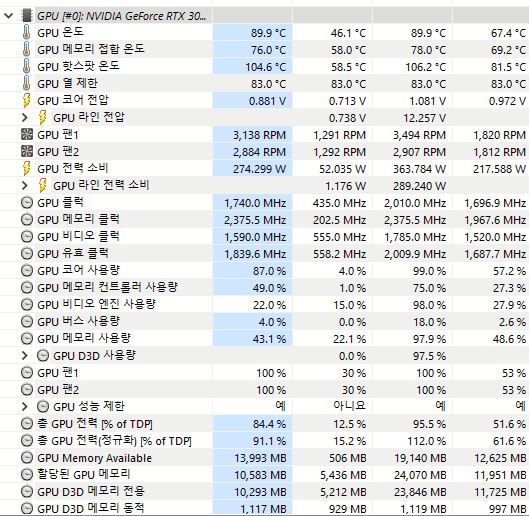
Task: Click fan icon beside GPU 팬1 RPM row
Action: click(x=27, y=134)
